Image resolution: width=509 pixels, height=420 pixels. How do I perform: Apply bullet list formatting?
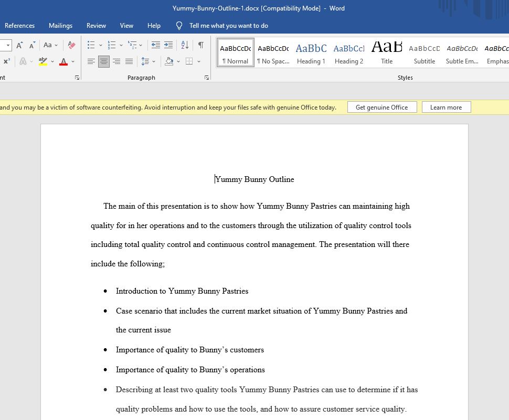[91, 45]
